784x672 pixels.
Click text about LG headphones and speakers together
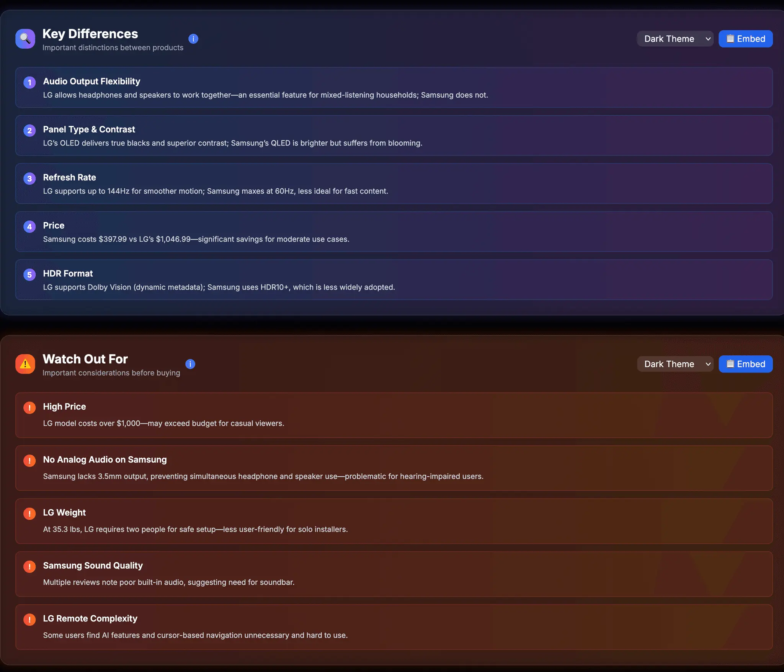click(265, 95)
